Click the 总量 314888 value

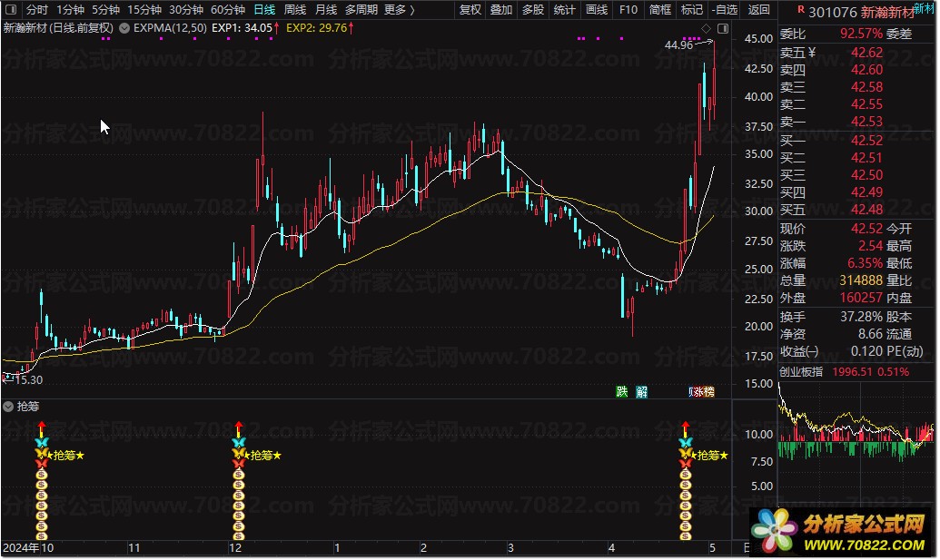pos(861,280)
